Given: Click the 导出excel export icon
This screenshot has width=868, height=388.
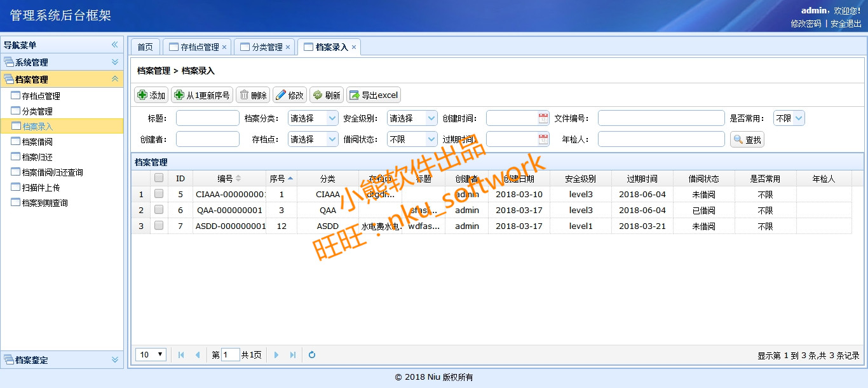Looking at the screenshot, I should tap(354, 95).
